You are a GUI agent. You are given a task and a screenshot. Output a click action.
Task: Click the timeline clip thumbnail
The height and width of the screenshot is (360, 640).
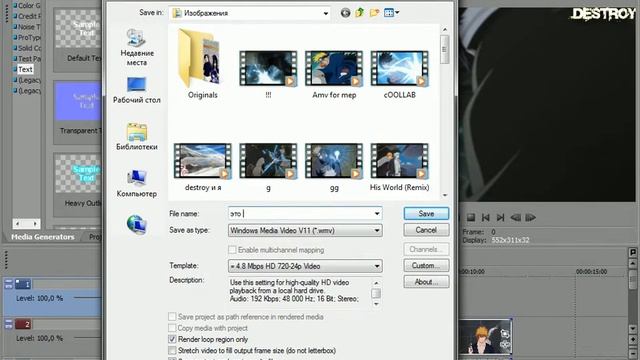coord(485,337)
